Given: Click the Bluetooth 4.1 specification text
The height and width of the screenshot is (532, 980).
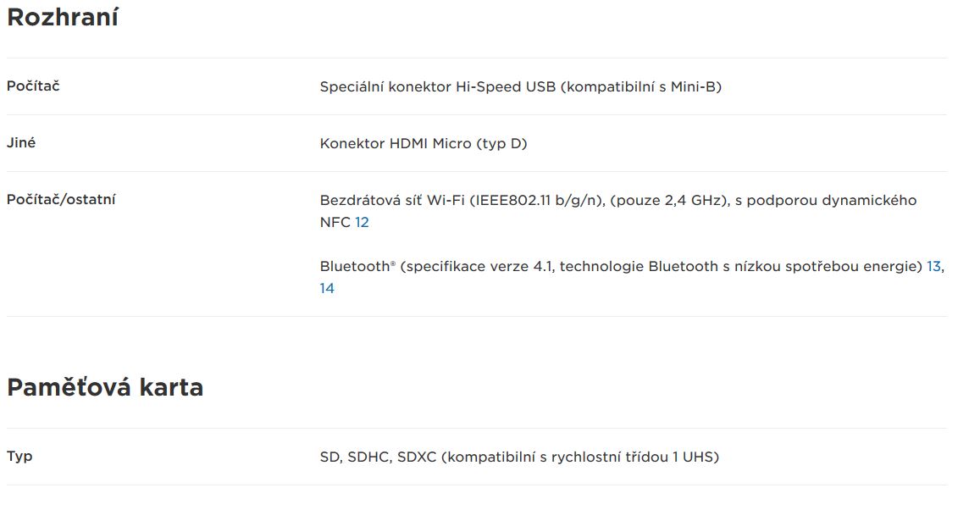Looking at the screenshot, I should tap(621, 266).
